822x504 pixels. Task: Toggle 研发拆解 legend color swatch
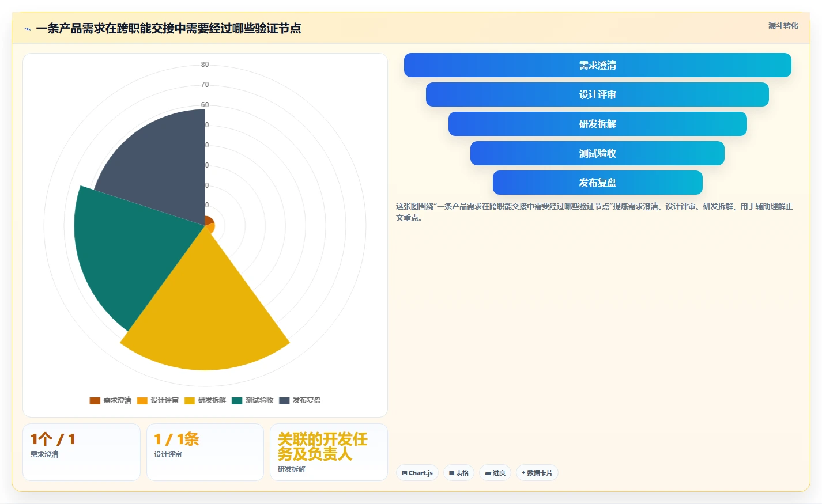click(x=190, y=400)
